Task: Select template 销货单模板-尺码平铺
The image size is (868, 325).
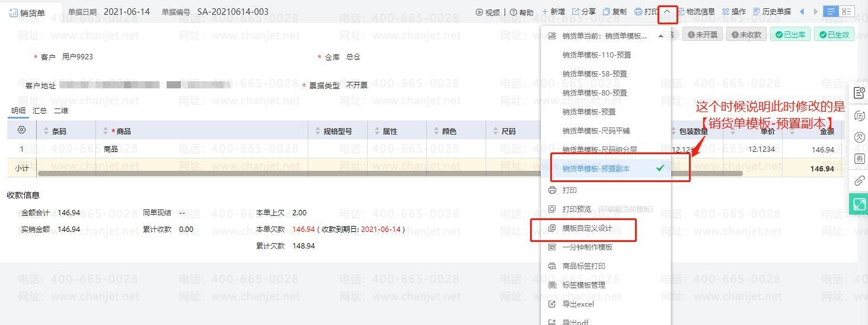Action: (x=596, y=131)
